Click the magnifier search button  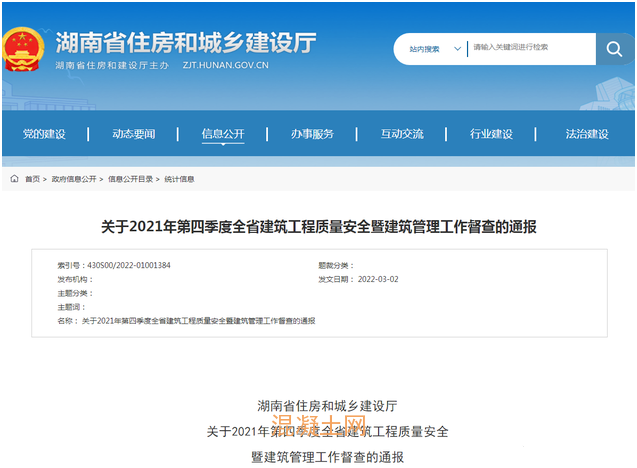pos(614,48)
